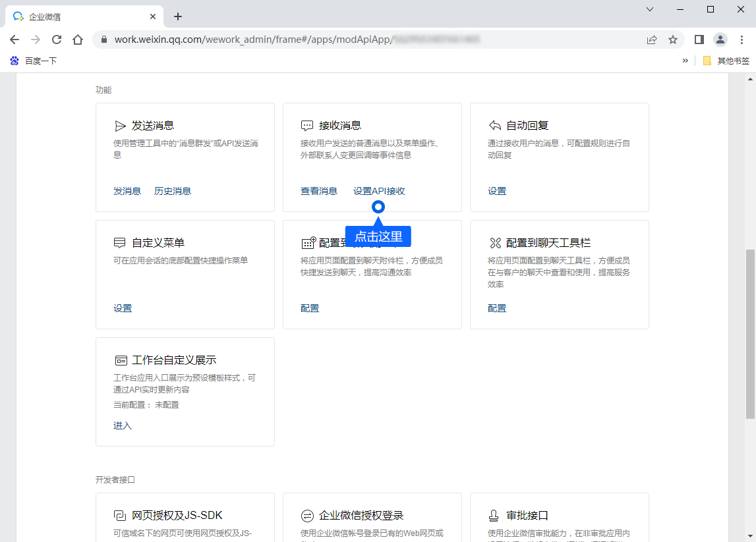Open the 设置API接收 link
Screen dimensions: 756x542
point(379,191)
